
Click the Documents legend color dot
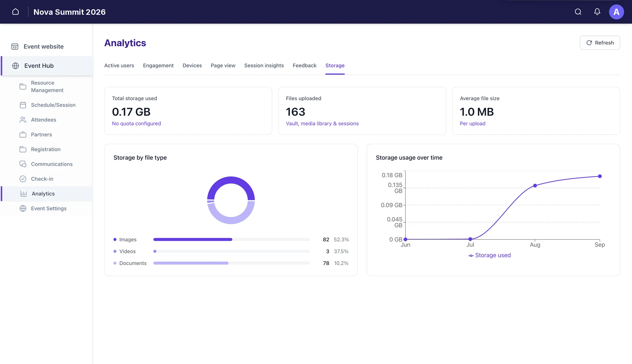[x=115, y=263]
